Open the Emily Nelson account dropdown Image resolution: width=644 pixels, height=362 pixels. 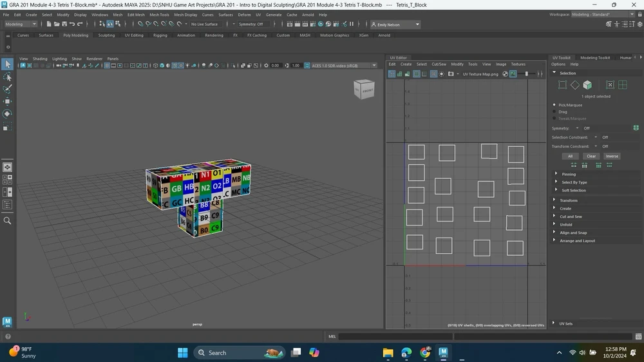(x=395, y=24)
